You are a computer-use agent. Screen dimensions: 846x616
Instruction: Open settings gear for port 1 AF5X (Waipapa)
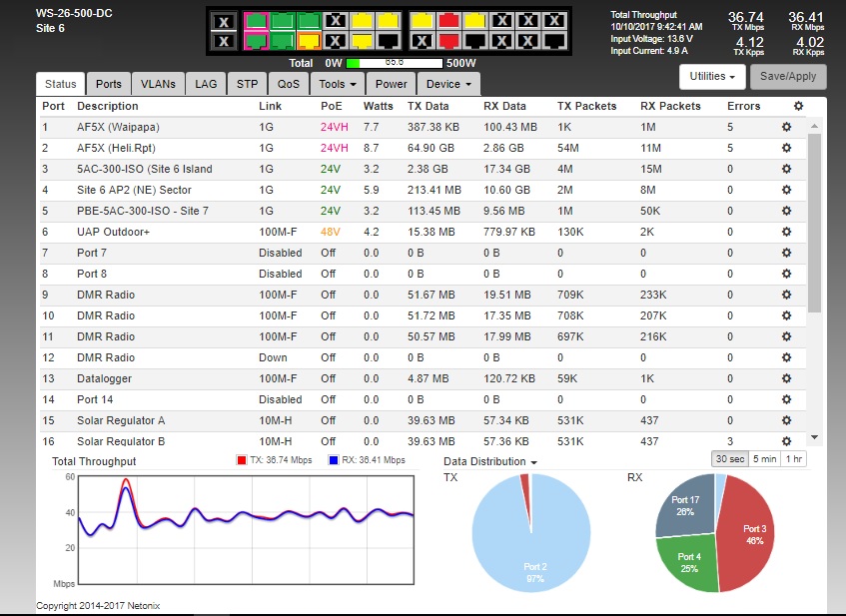tap(786, 127)
